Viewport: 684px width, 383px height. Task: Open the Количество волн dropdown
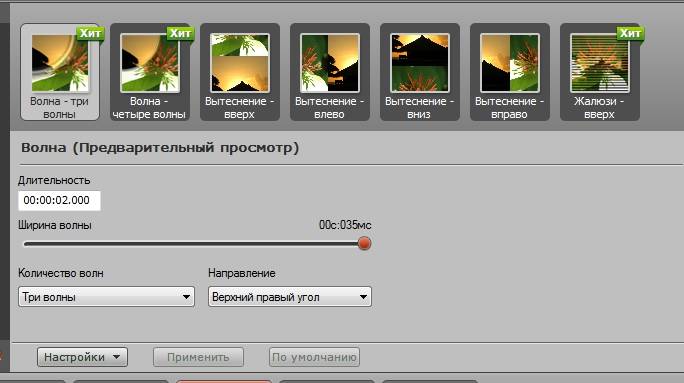[106, 297]
